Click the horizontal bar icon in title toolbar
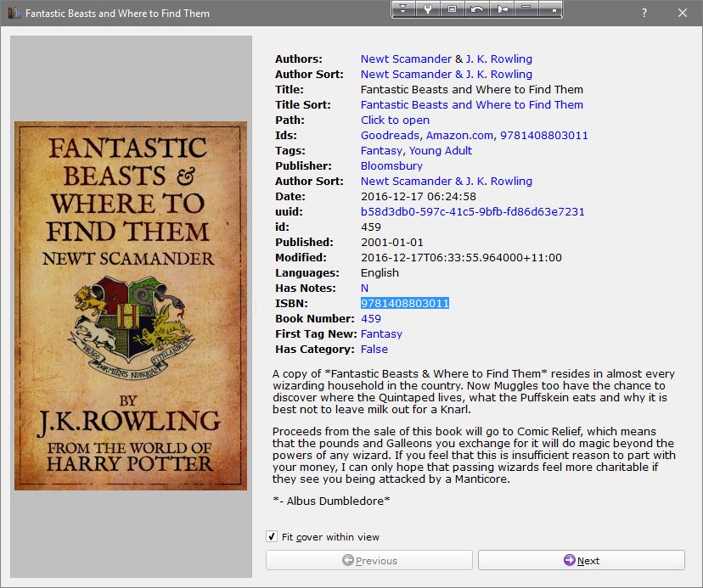 click(x=526, y=9)
